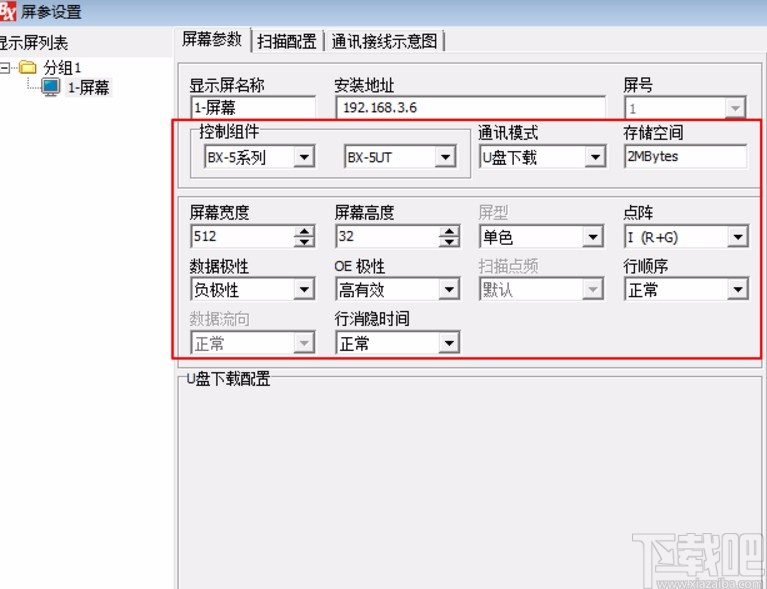Open the 扫描点频 dropdown showing 默认
Screen dimensions: 767x589
(541, 290)
